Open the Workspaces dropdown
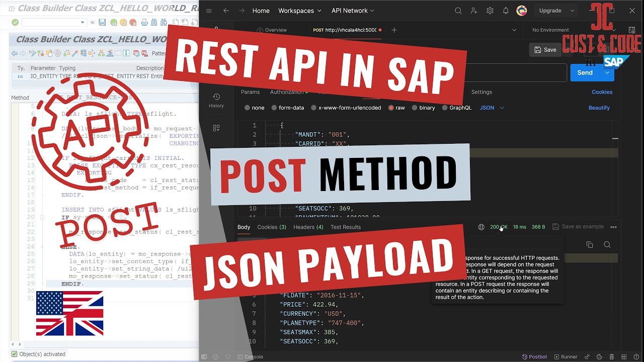Screen dimensions: 644x362 click(x=300, y=11)
